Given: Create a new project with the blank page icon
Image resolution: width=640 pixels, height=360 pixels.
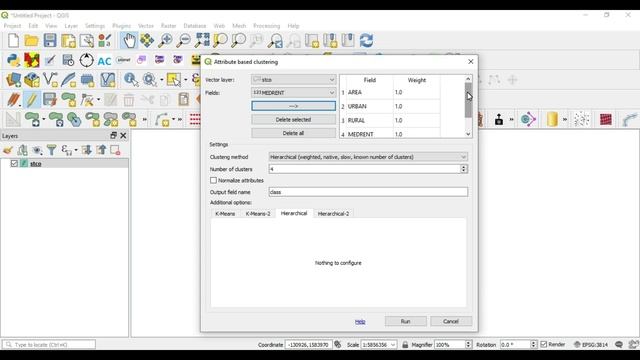Looking at the screenshot, I should [13, 40].
